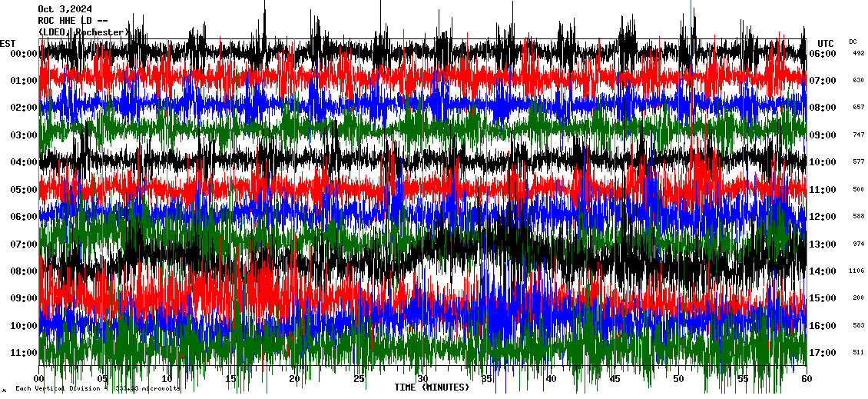
Task: Click minute axis tick label '30'
Action: pyautogui.click(x=423, y=378)
